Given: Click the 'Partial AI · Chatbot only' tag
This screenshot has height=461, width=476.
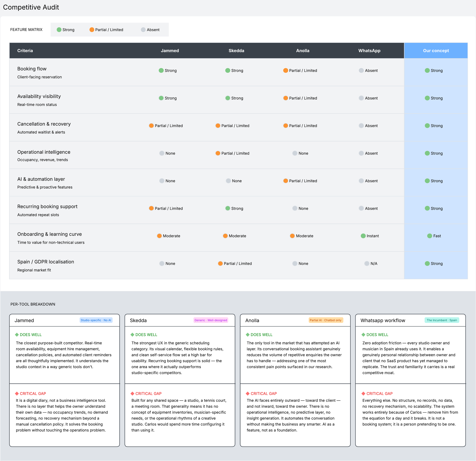Looking at the screenshot, I should coord(326,320).
